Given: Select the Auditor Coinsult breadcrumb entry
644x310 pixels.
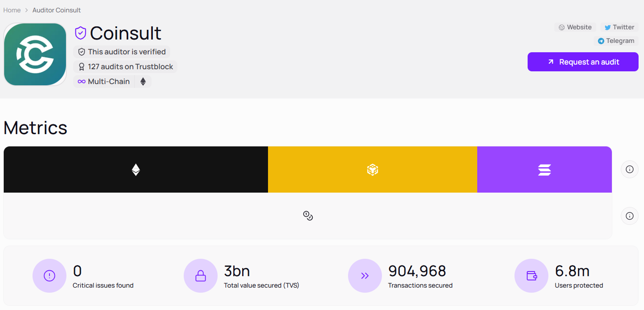Looking at the screenshot, I should coord(56,10).
